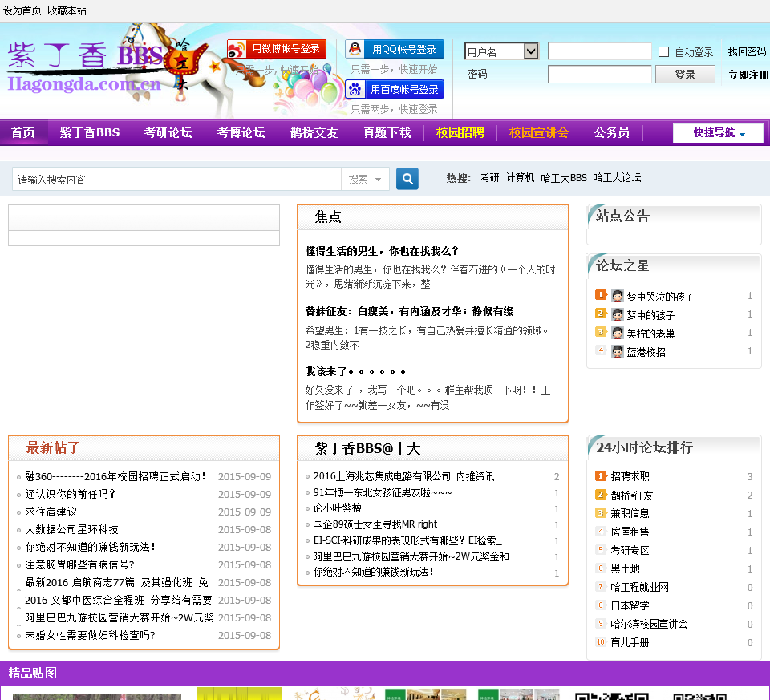Click the search content input field
Viewport: 770px width, 700px height.
pyautogui.click(x=176, y=179)
